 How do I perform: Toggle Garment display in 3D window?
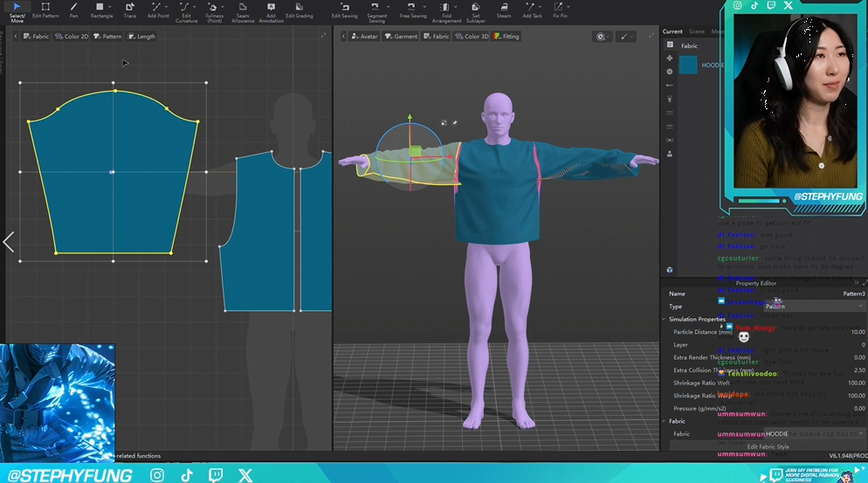402,36
